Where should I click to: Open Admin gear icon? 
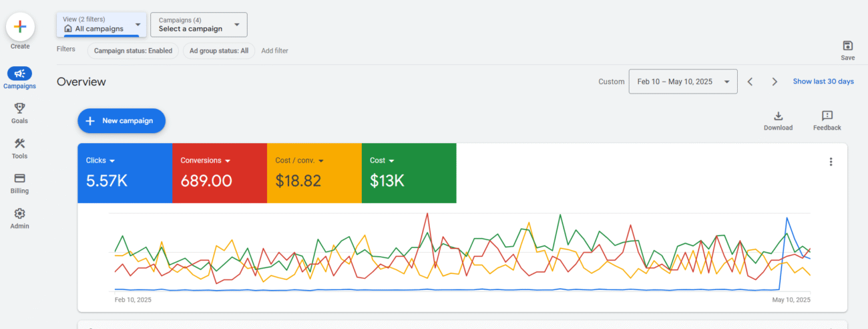coord(19,213)
